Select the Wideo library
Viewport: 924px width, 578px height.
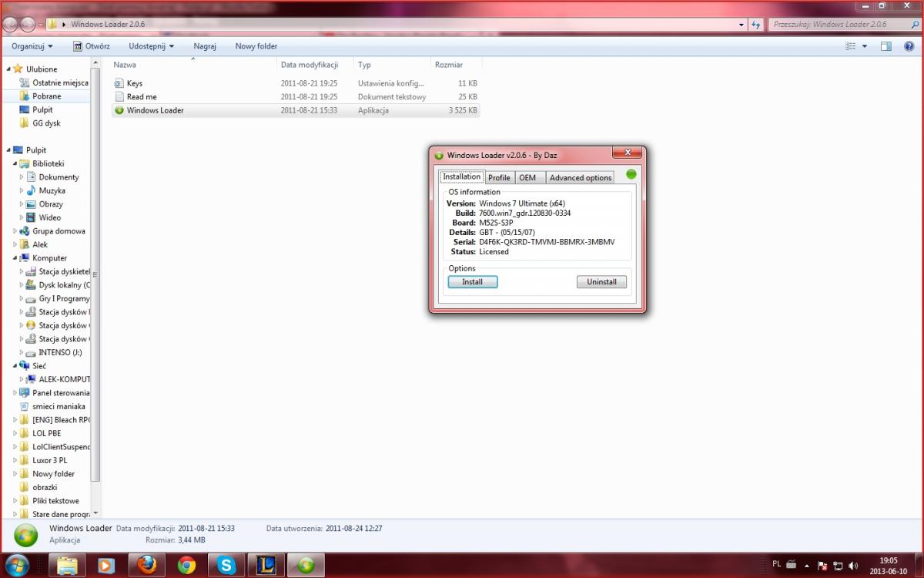point(50,217)
